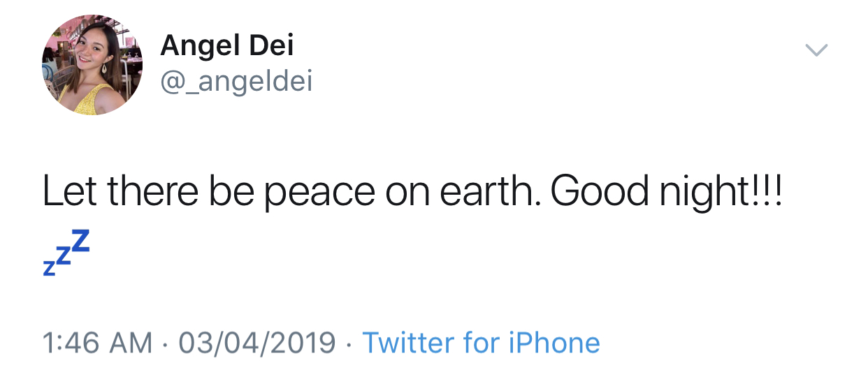Click the word "Let" starting the tweet
This screenshot has height=379, width=868.
pyautogui.click(x=70, y=191)
